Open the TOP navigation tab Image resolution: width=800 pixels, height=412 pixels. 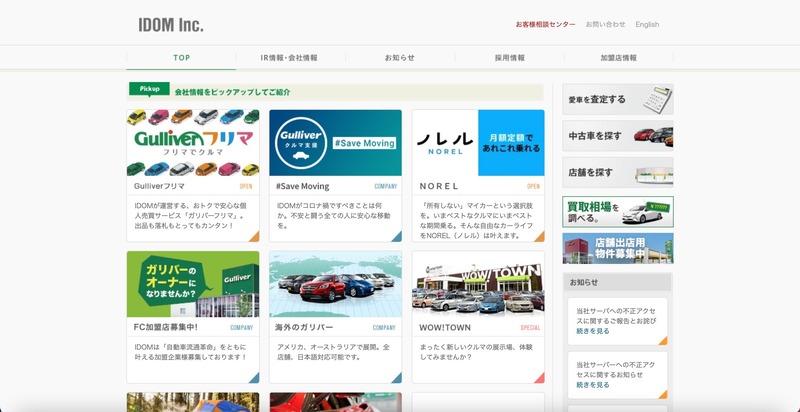tap(181, 58)
